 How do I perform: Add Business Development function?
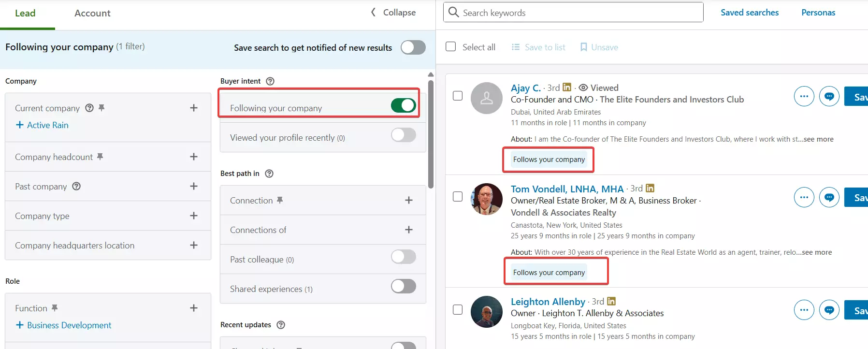(63, 325)
